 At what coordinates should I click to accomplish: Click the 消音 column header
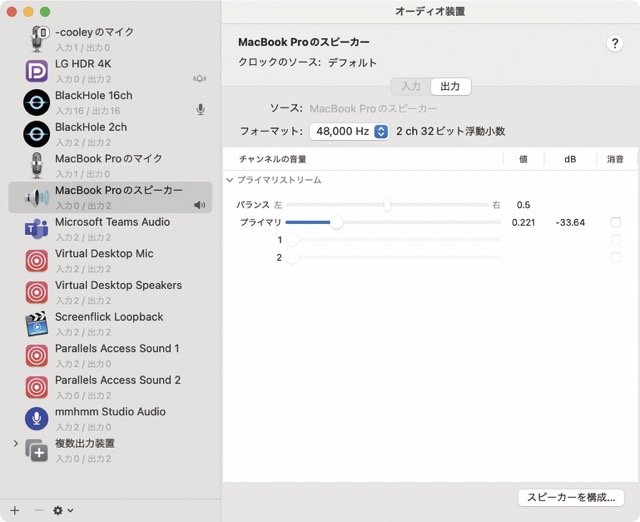(x=615, y=159)
